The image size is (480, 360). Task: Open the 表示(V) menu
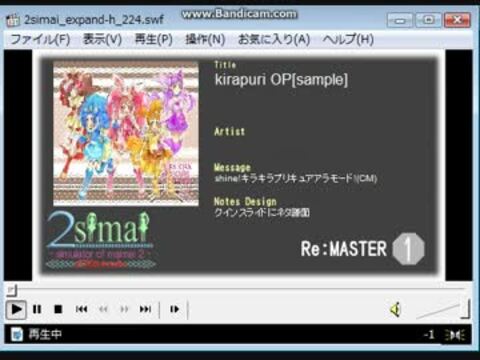point(102,39)
